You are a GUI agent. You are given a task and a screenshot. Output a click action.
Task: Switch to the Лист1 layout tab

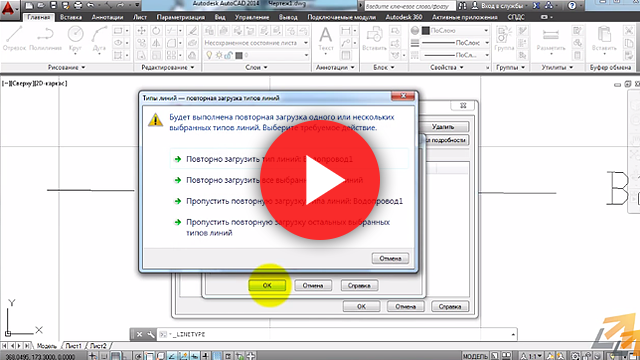coord(73,346)
